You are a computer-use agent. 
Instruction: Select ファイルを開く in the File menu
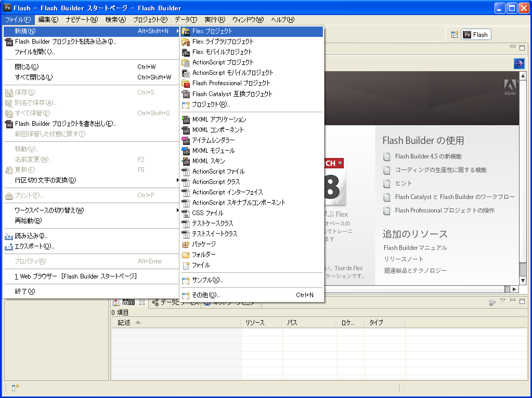click(92, 52)
